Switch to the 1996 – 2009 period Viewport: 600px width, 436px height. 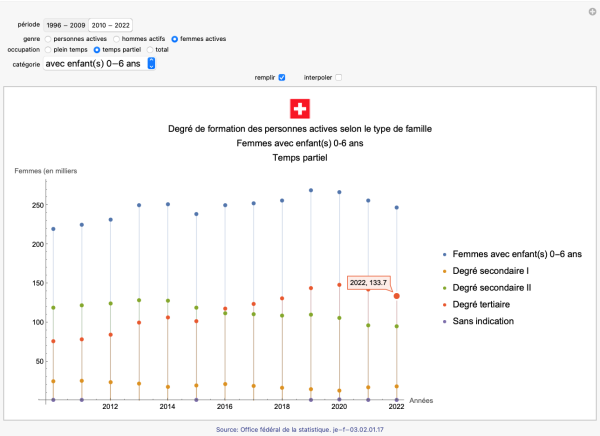(64, 24)
